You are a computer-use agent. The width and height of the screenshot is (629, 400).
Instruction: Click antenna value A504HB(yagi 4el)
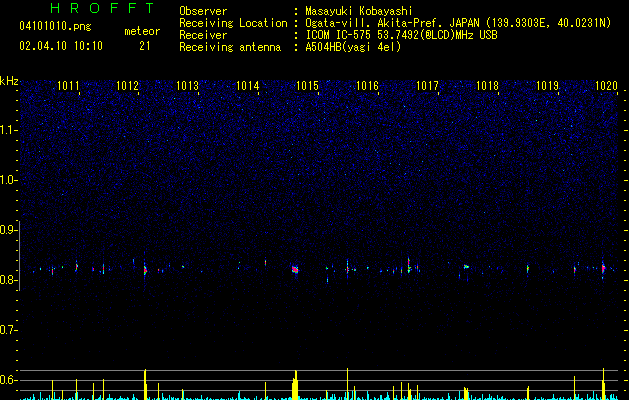353,47
